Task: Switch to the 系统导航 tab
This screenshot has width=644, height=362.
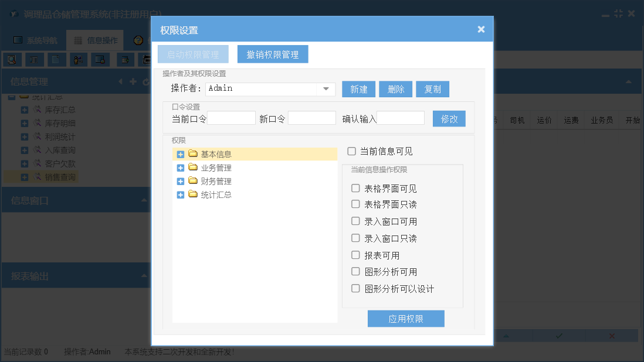Action: [35, 40]
